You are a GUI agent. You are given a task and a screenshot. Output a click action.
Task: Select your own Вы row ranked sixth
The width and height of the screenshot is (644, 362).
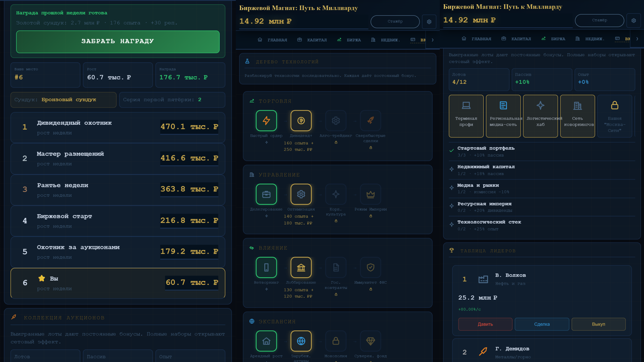[x=118, y=283]
